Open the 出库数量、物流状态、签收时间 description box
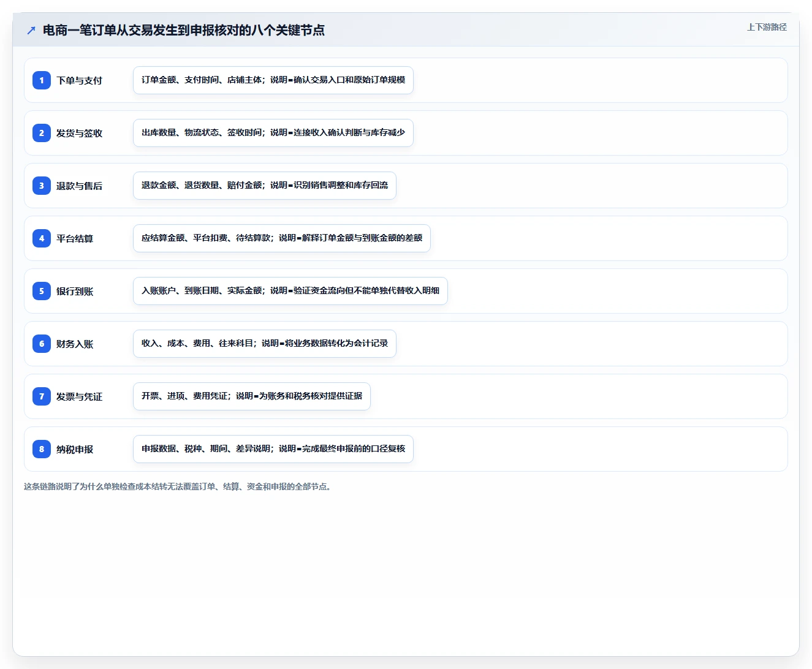Screen dimensions: 812x669 [273, 133]
